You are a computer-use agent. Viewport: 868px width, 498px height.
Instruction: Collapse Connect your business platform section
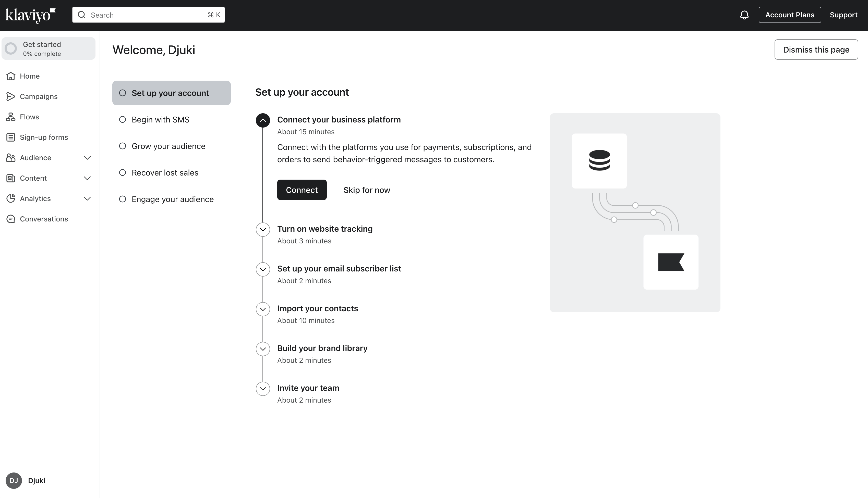click(263, 120)
